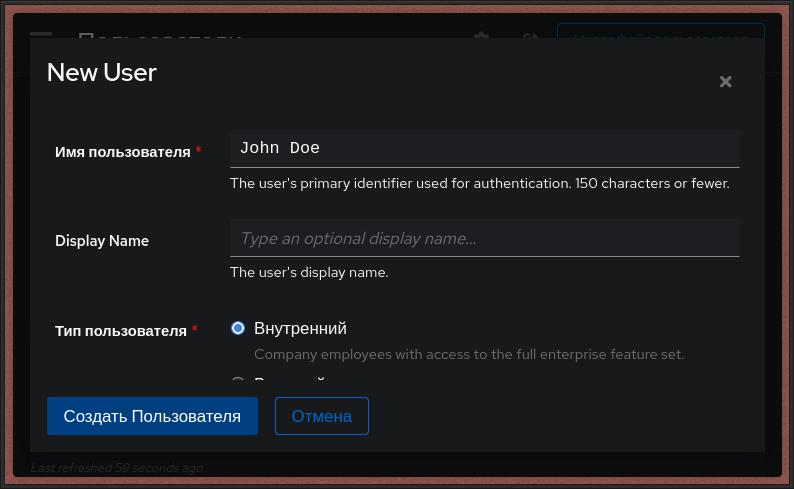Image resolution: width=794 pixels, height=489 pixels.
Task: Focus the Display Name input field
Action: pos(484,238)
